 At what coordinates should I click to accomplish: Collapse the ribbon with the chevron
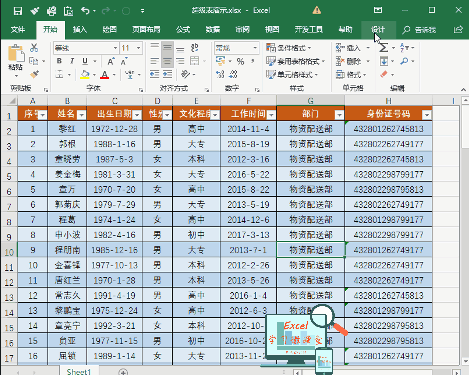click(463, 89)
